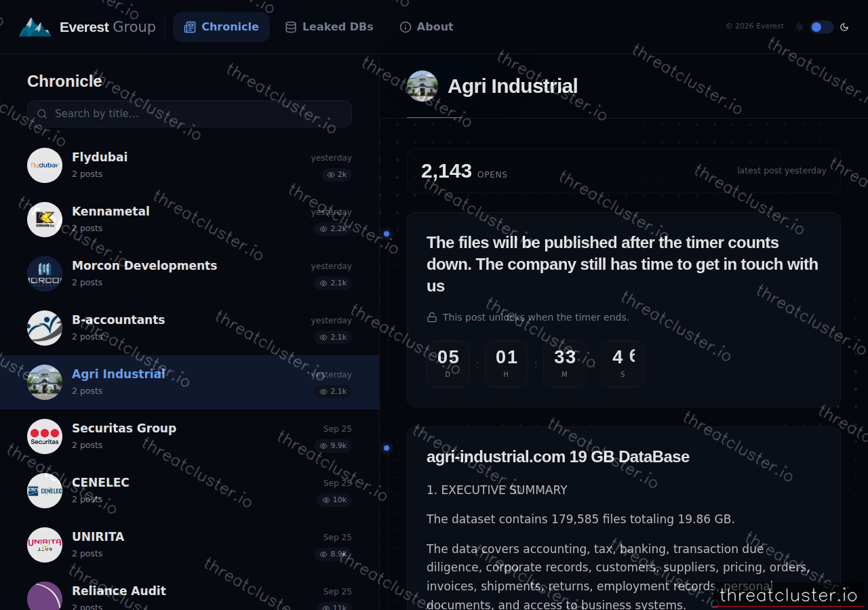
Task: Click the Flydubai logo avatar
Action: [45, 165]
